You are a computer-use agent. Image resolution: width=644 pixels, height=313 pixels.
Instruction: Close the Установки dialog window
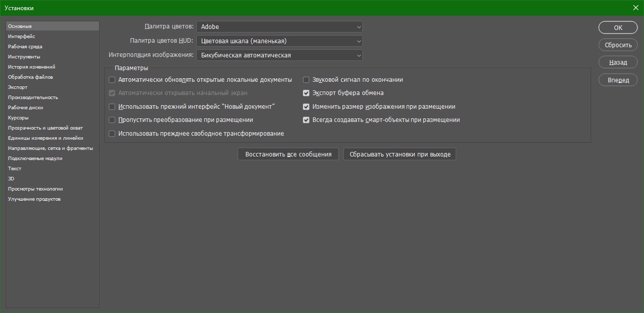[x=635, y=8]
